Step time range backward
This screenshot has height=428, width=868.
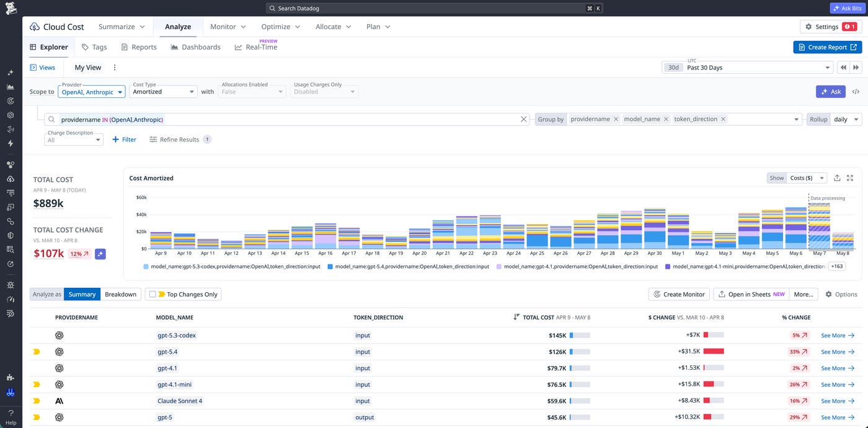[844, 68]
